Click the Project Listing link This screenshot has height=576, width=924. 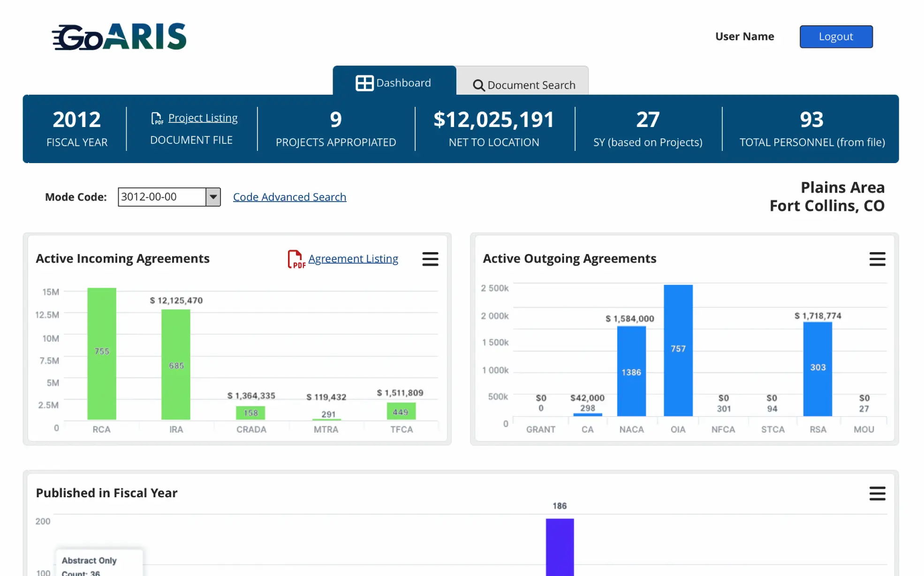[x=203, y=118]
